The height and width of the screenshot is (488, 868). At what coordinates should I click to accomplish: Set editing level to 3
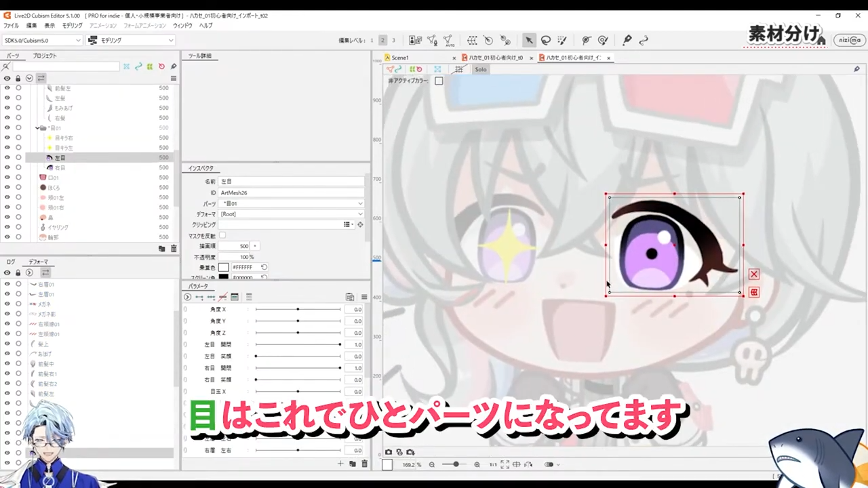(x=393, y=40)
